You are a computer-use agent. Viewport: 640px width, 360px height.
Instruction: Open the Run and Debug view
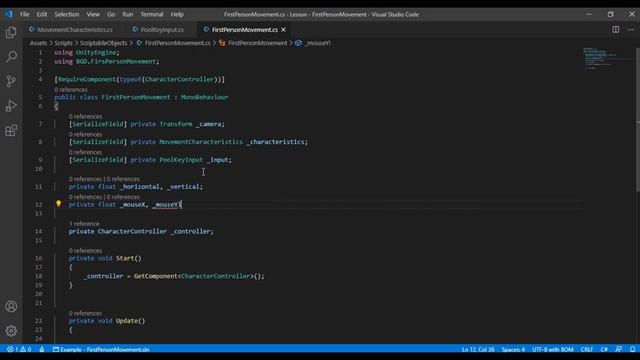click(x=11, y=106)
